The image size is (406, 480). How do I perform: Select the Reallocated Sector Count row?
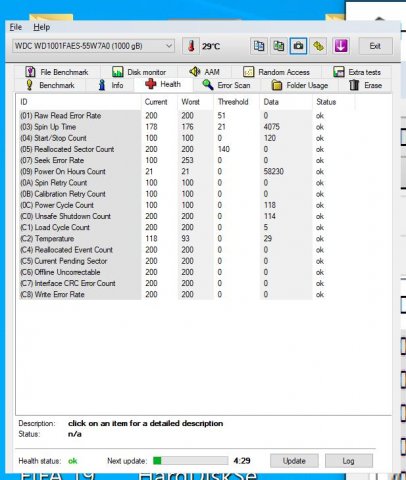(x=187, y=149)
